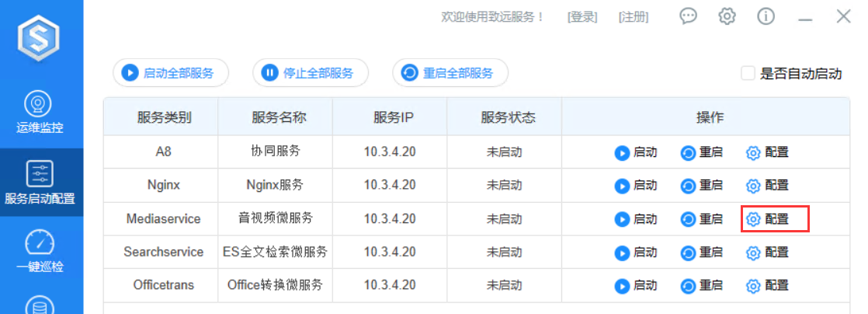The width and height of the screenshot is (868, 314).
Task: Open settings via top gear icon
Action: point(727,16)
